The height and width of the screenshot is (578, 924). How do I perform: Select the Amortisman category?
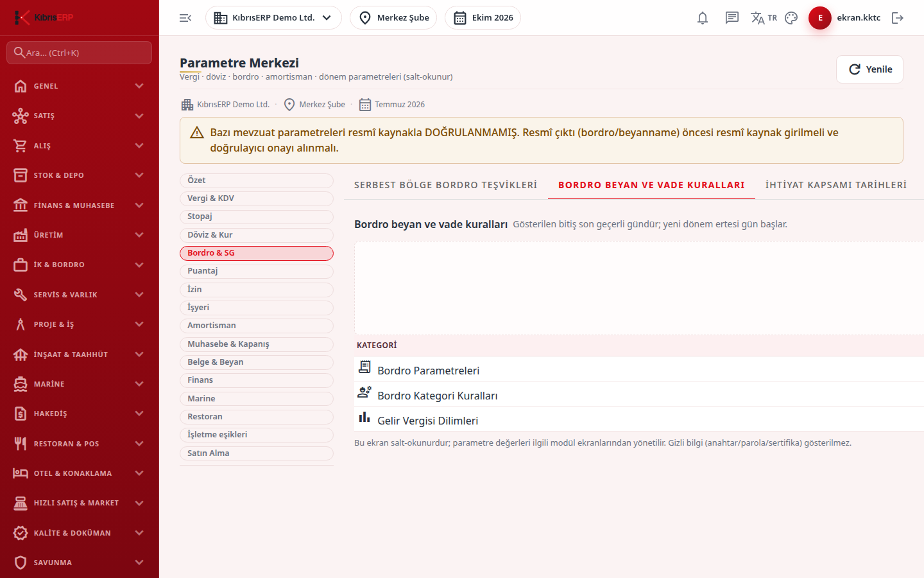tap(257, 326)
